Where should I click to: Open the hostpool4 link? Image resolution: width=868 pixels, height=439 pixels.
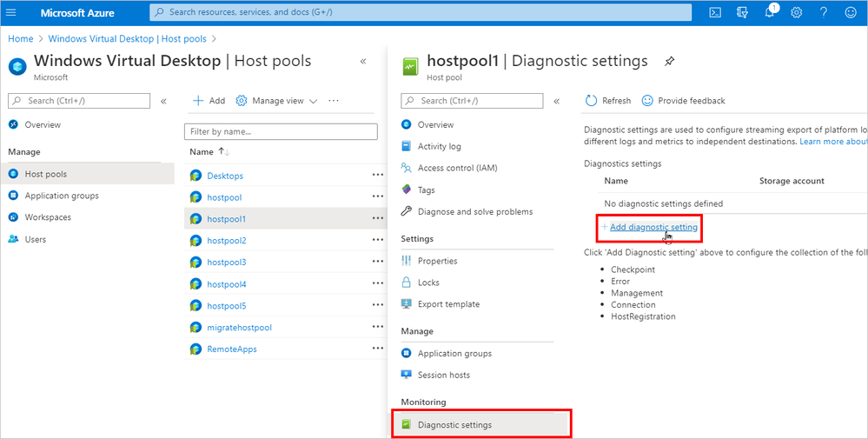coord(227,284)
